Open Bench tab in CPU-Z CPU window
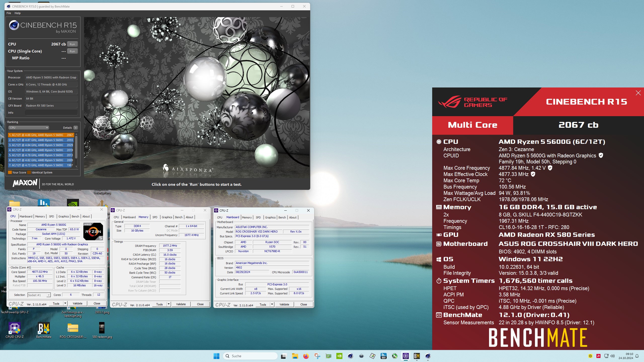This screenshot has width=644, height=362. pos(75,216)
